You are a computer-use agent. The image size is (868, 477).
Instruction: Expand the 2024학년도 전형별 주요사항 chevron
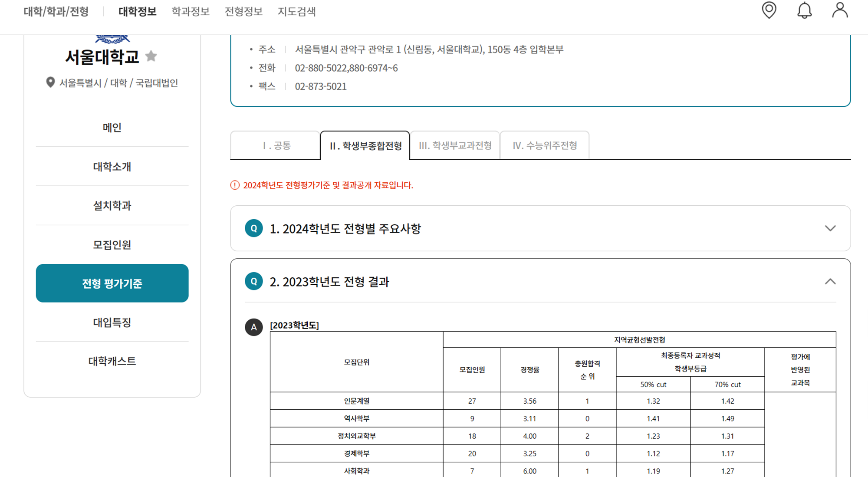830,228
